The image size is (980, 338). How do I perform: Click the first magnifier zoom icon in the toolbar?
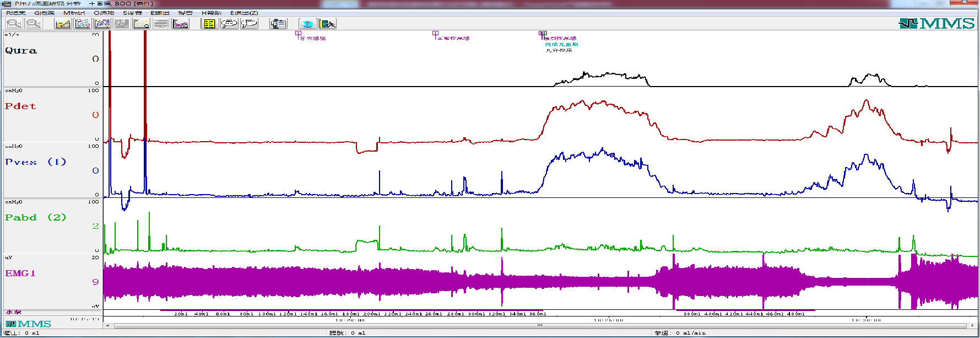[x=14, y=24]
